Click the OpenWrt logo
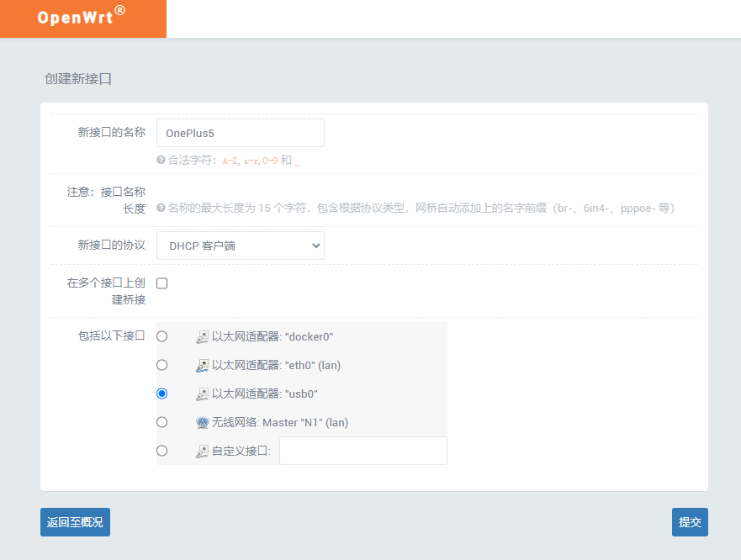Image resolution: width=741 pixels, height=560 pixels. pos(82,17)
